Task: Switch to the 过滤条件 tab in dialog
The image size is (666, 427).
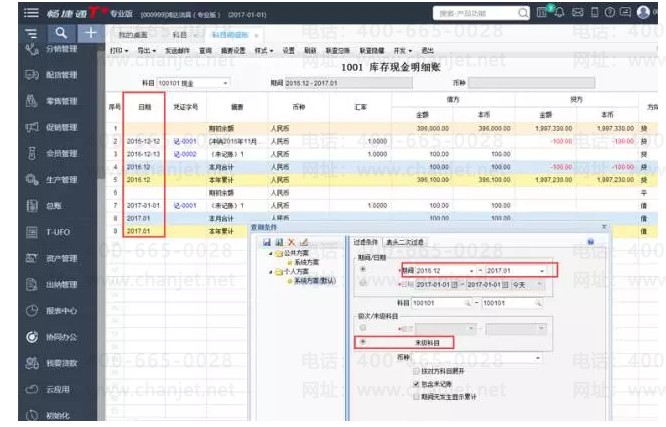Action: click(366, 242)
